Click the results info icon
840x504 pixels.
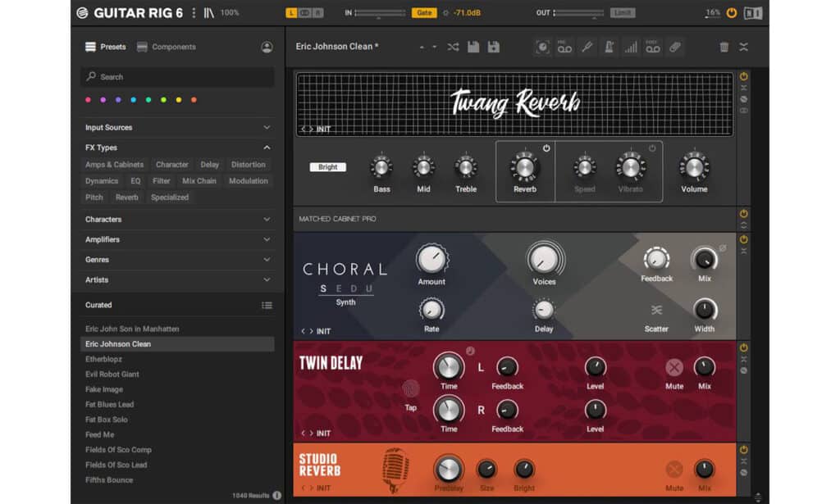(277, 496)
